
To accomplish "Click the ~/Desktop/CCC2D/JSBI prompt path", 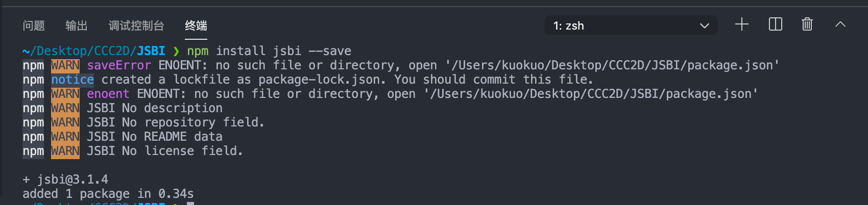I will pos(94,51).
